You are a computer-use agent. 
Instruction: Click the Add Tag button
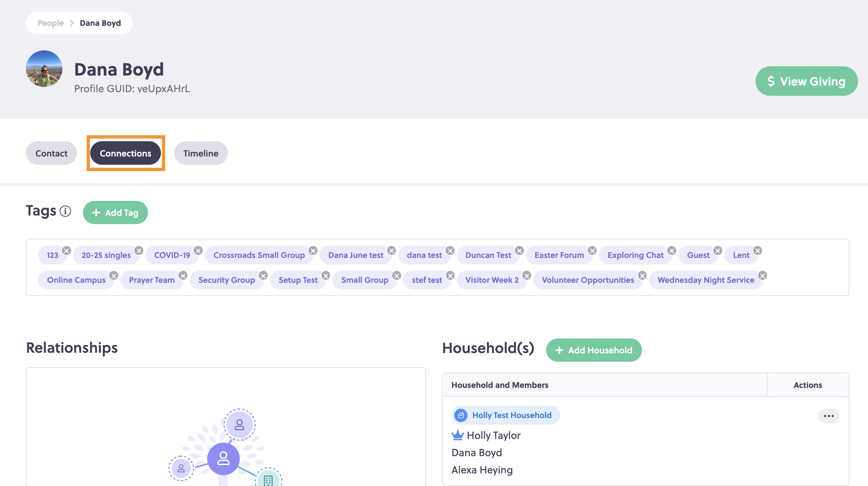pyautogui.click(x=115, y=213)
